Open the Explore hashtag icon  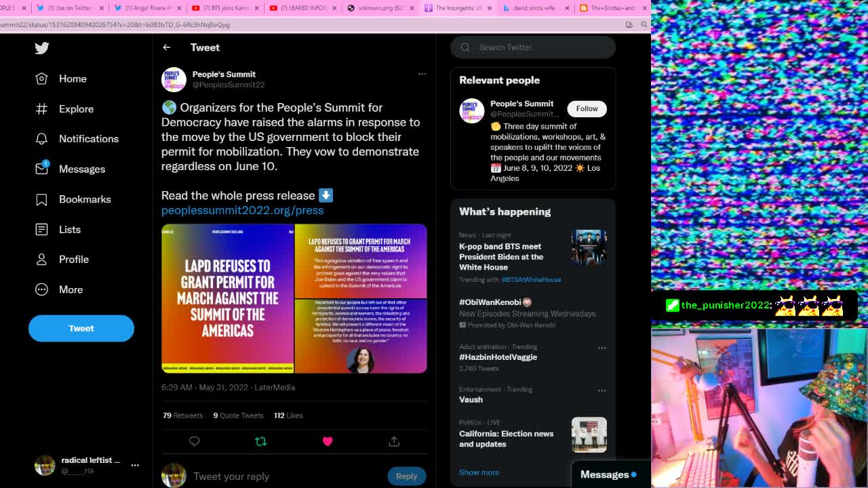click(x=41, y=108)
